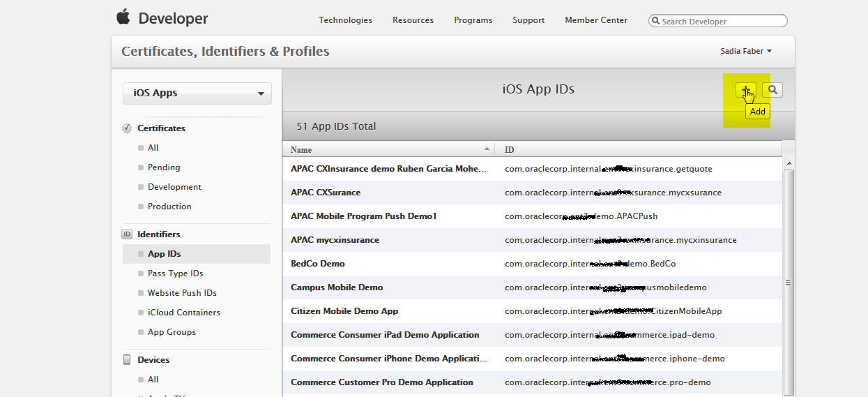Click the ID ending in .ipad-demo
The width and height of the screenshot is (868, 397).
609,335
